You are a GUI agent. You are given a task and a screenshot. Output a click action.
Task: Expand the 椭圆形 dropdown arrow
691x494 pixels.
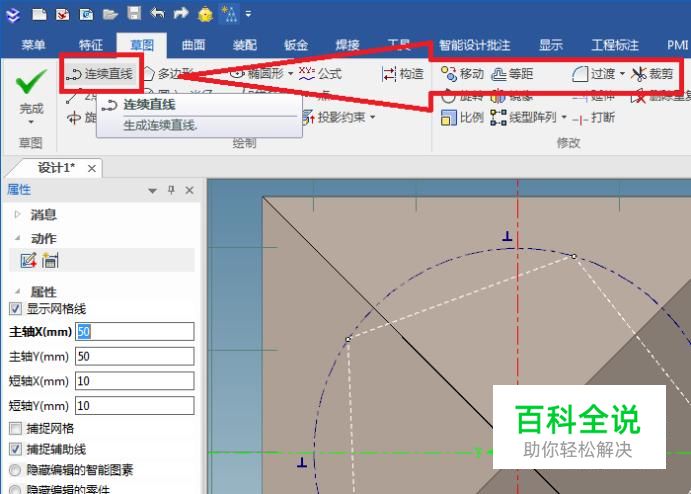(x=290, y=74)
